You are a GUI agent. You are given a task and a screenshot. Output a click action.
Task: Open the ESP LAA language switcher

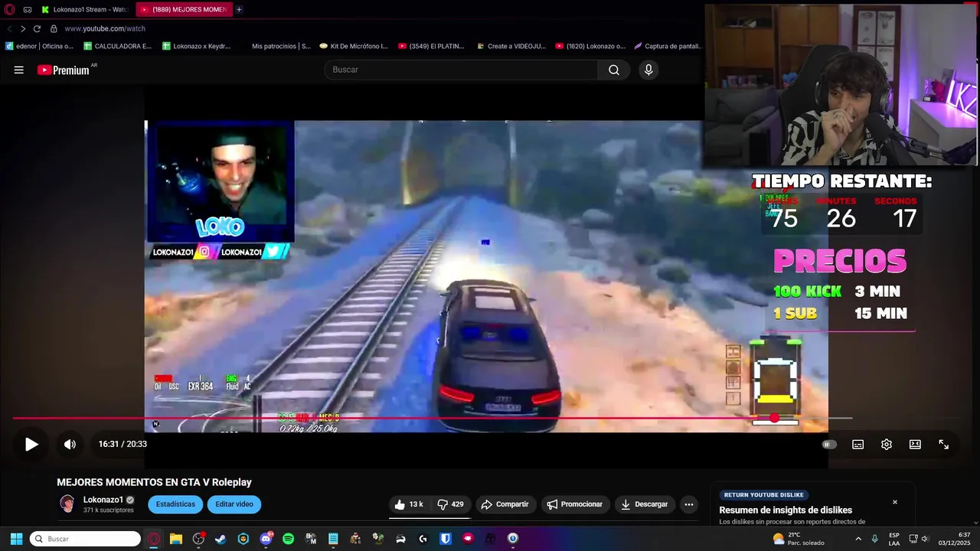pyautogui.click(x=894, y=539)
